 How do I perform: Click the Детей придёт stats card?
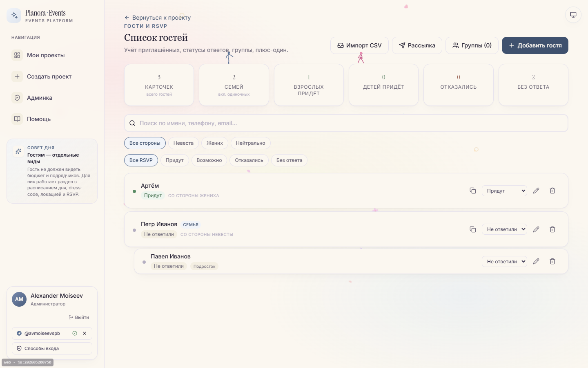click(x=383, y=85)
